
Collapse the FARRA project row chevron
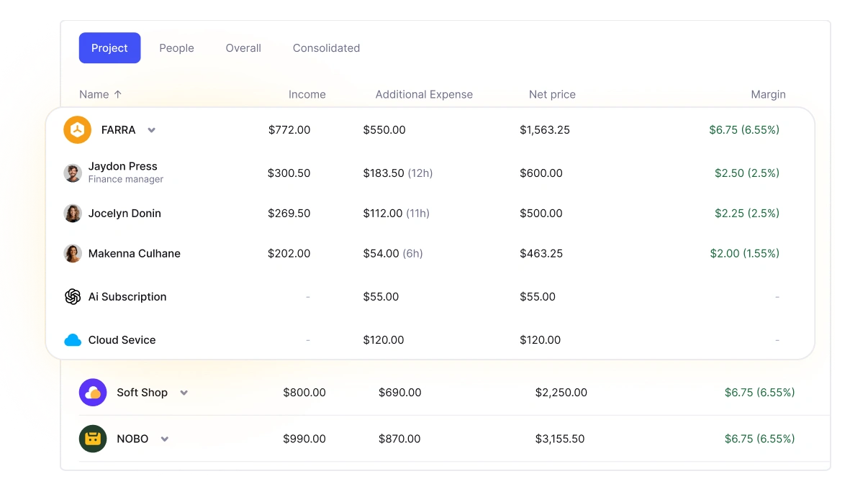tap(151, 130)
